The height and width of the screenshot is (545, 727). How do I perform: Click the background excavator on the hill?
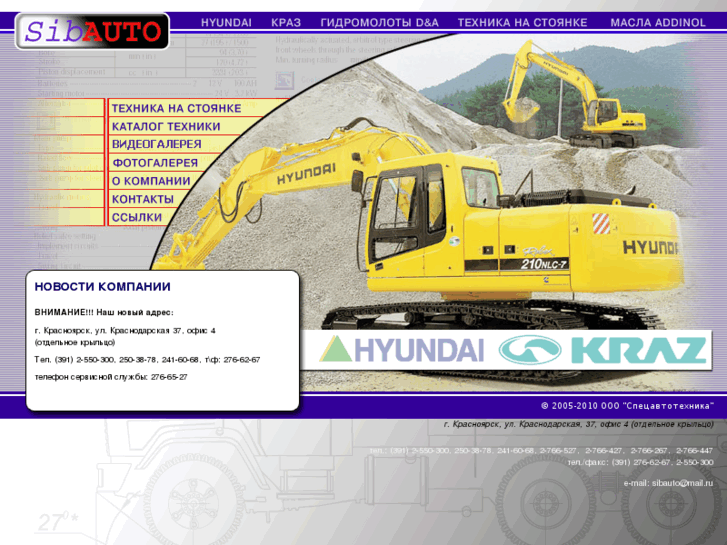[x=574, y=94]
